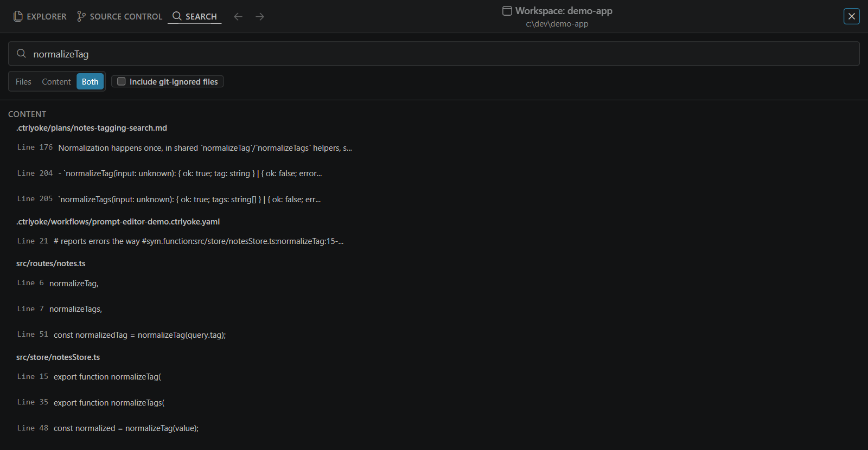Go back with the left arrow
Screen dimensions: 868x450
(238, 17)
